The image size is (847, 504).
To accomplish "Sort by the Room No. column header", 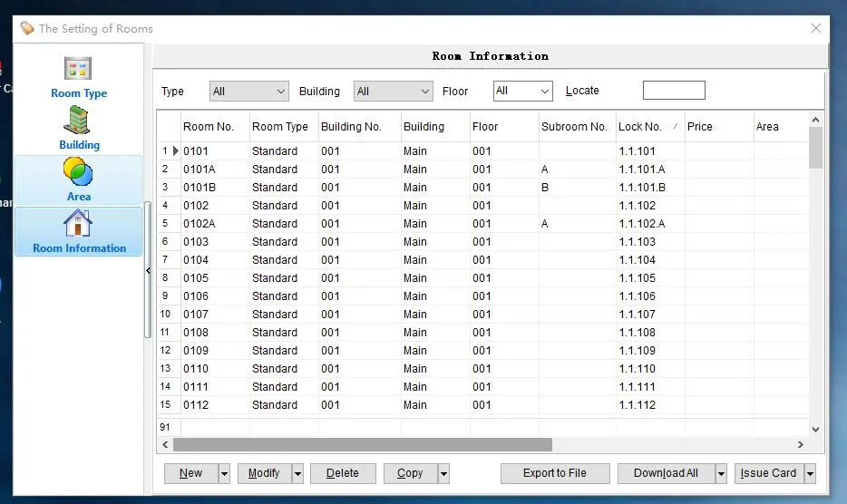I will [209, 127].
